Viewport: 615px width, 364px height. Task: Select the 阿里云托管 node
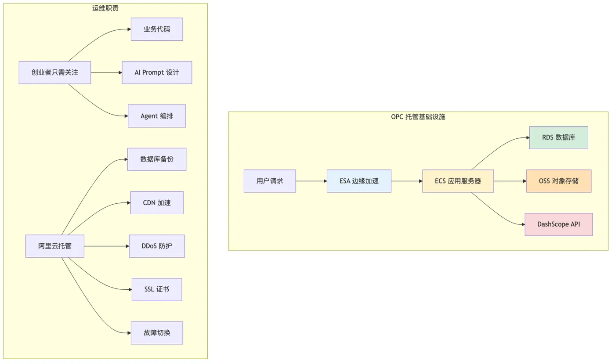pos(55,246)
